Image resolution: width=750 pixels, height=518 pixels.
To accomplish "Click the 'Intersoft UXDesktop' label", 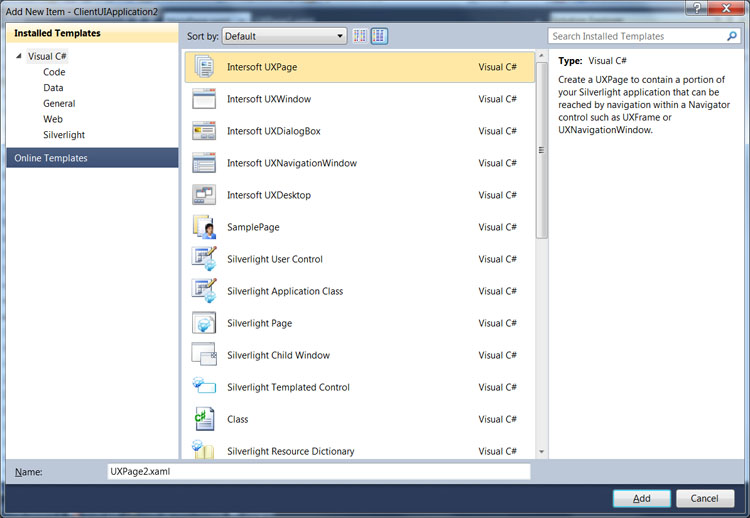I will coord(269,195).
